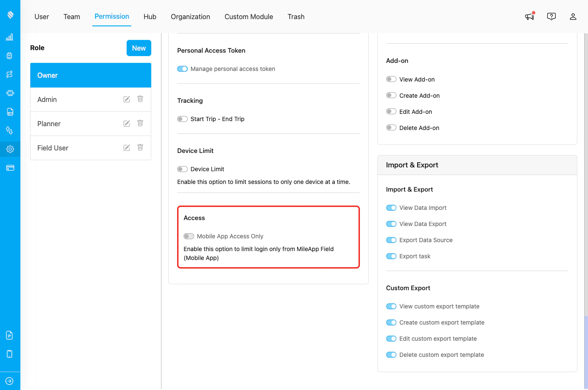This screenshot has width=588, height=390.
Task: Open the analytics dashboard from the sidebar
Action: tap(10, 37)
